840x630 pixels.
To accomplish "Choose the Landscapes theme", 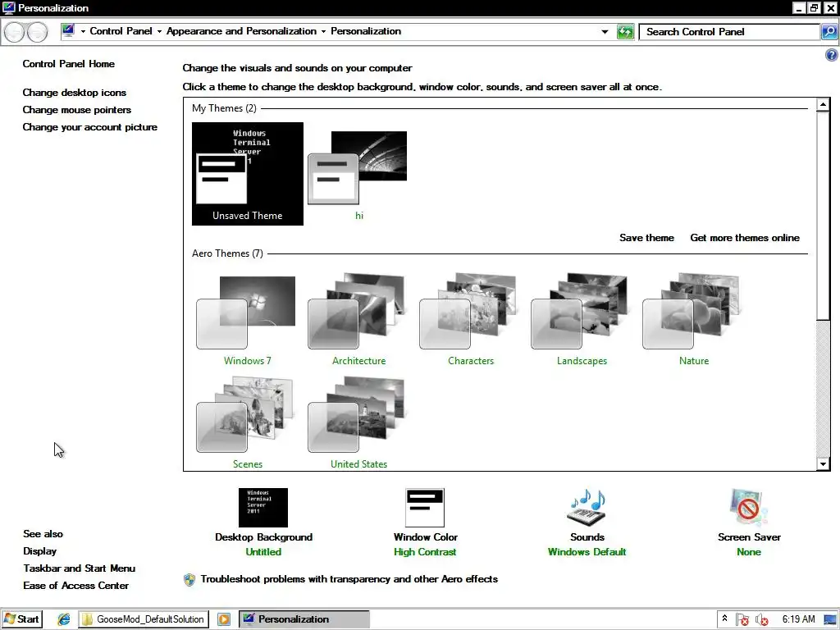I will (x=582, y=319).
